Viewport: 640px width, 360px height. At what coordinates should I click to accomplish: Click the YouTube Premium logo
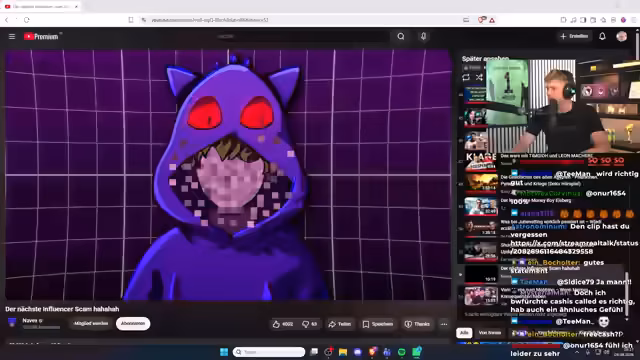click(x=41, y=37)
